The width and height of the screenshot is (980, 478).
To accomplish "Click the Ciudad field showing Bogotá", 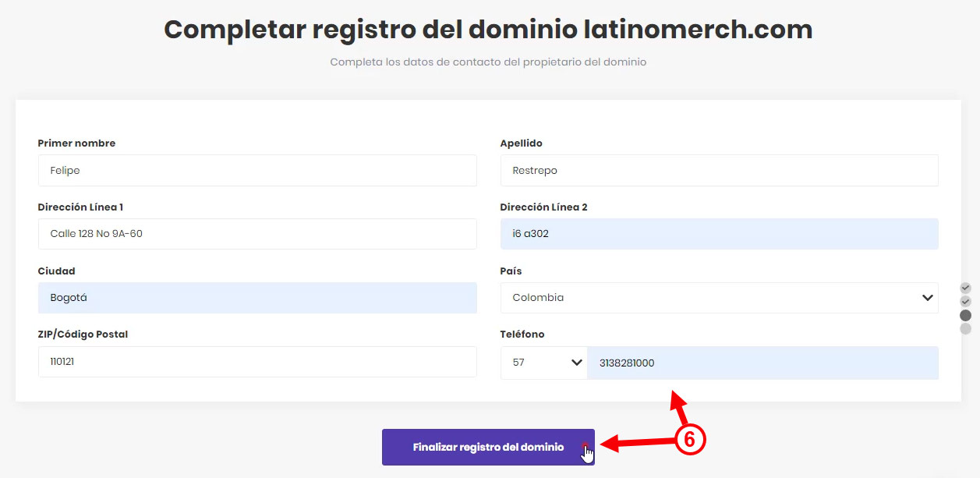I will (x=256, y=298).
